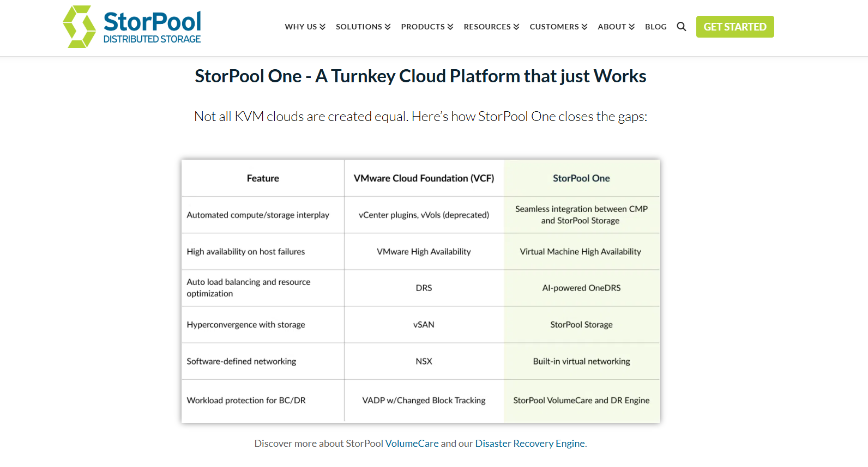Expand the Customers menu chevron
This screenshot has height=467, width=868.
584,27
